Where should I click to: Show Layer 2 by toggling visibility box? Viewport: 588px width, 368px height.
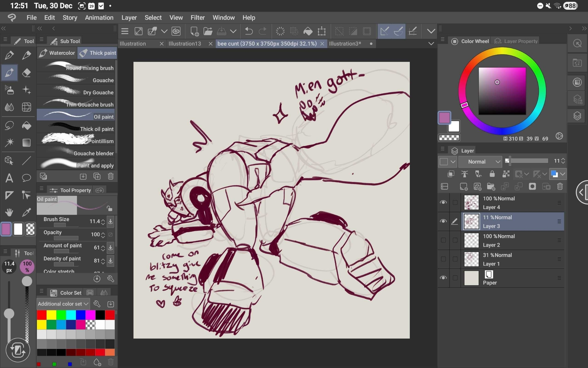tap(443, 240)
